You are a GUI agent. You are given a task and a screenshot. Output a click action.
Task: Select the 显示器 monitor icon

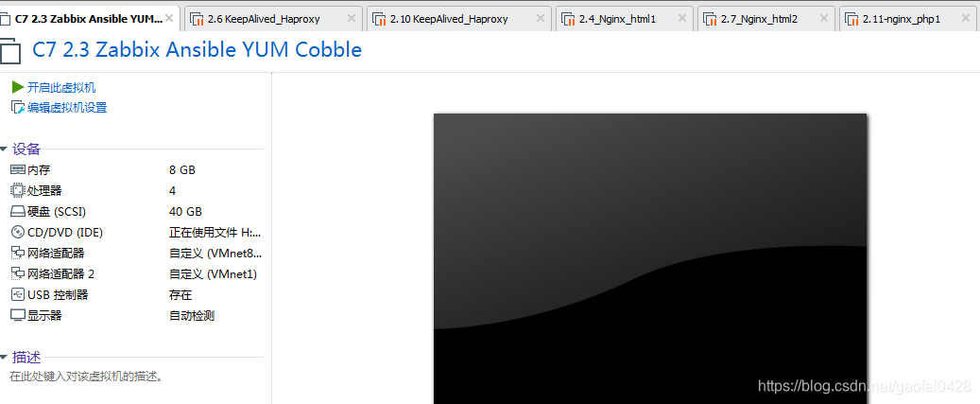(18, 315)
